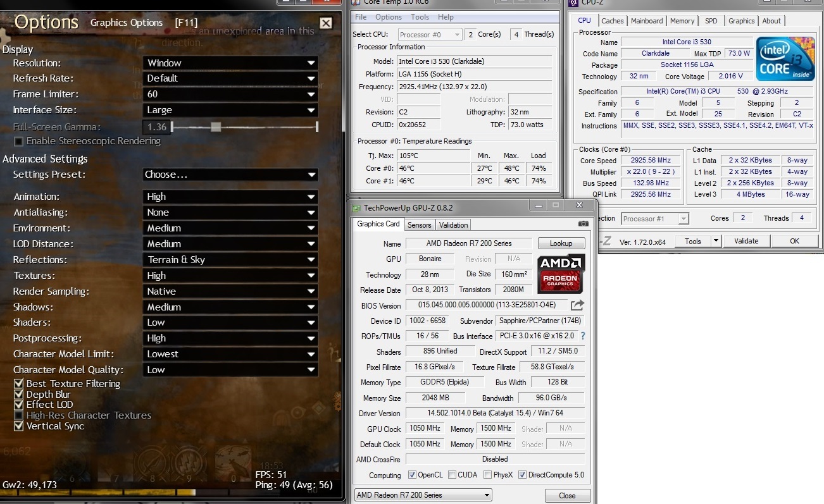Viewport: 824px width, 504px height.
Task: Open the AMD Radeon R7 200 Series selector
Action: click(423, 495)
